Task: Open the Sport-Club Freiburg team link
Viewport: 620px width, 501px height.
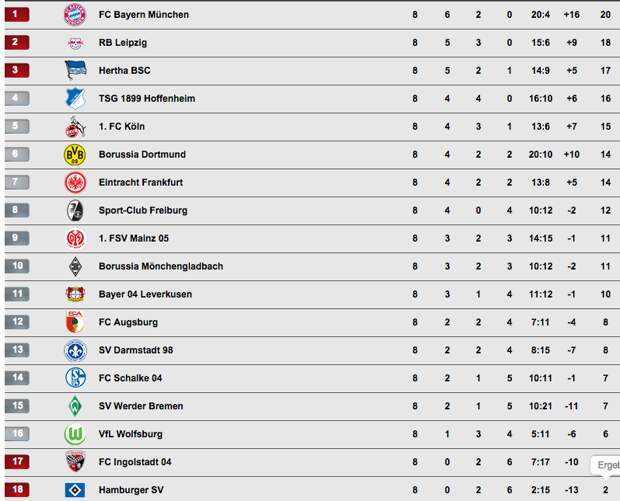Action: click(x=143, y=210)
